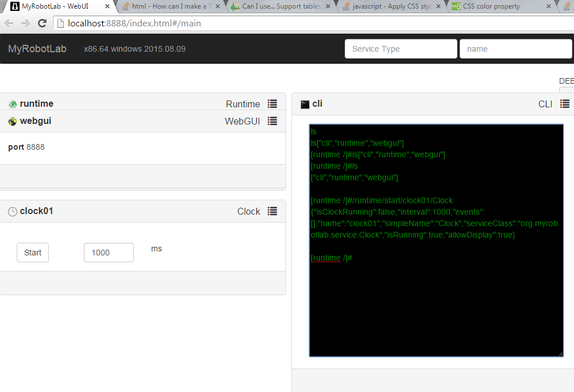Click the browser address bar URL
The image size is (574, 392).
[134, 24]
